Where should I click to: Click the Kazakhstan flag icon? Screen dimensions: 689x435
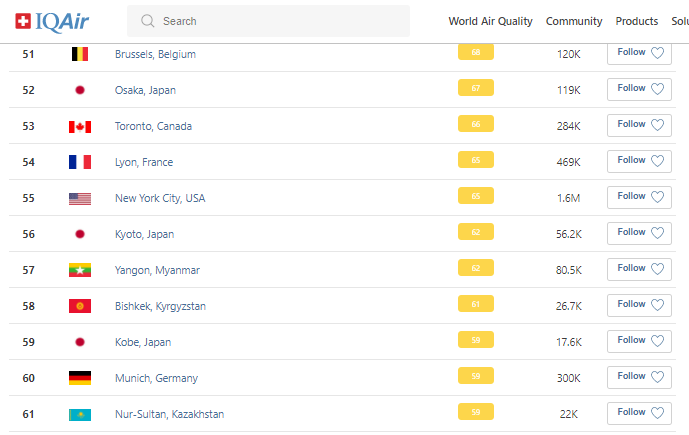pyautogui.click(x=80, y=414)
